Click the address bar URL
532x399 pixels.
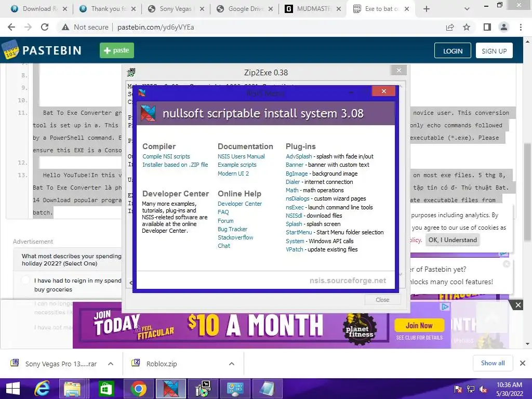(x=155, y=27)
